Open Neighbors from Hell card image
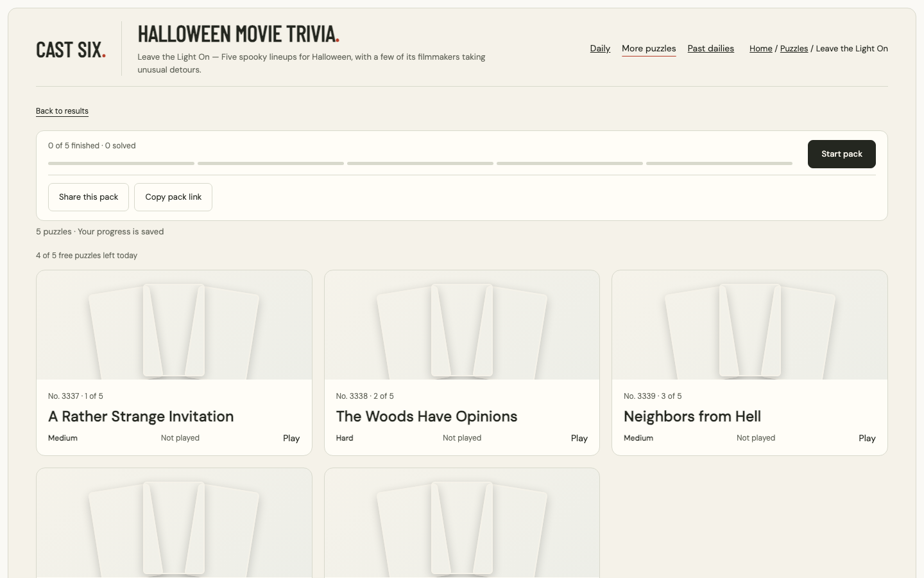The image size is (924, 578). [749, 325]
